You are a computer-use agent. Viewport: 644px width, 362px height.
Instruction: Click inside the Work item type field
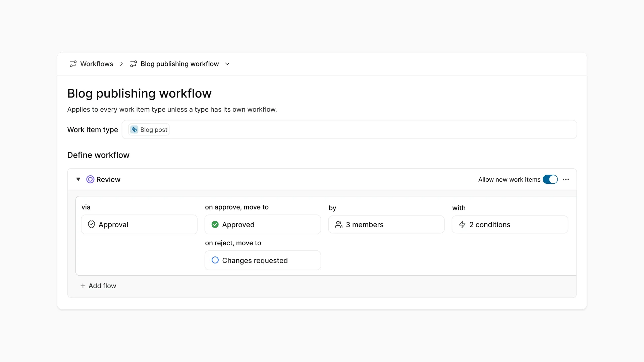coord(349,130)
